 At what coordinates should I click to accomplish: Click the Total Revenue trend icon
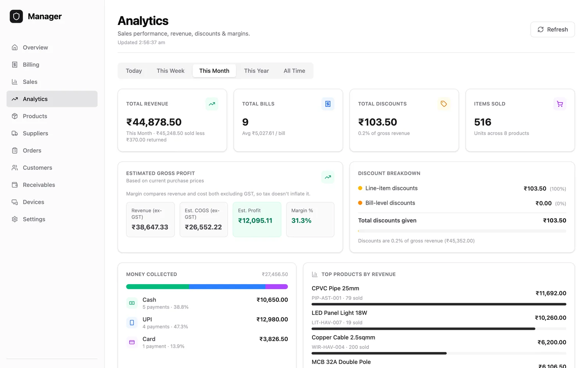click(212, 104)
